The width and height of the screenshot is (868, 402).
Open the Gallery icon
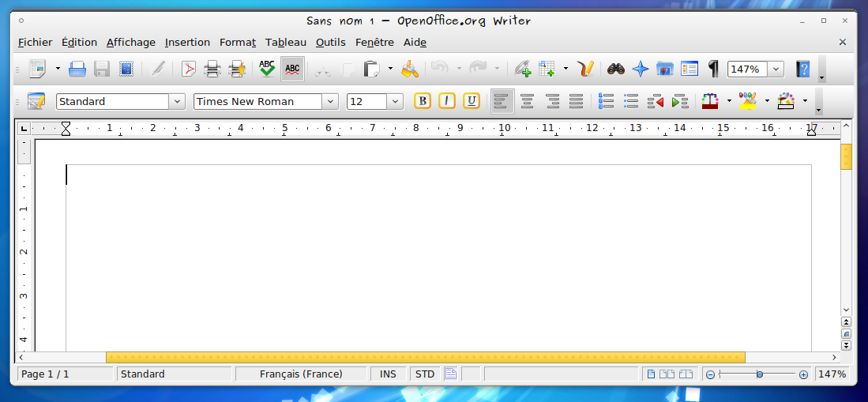[x=665, y=70]
